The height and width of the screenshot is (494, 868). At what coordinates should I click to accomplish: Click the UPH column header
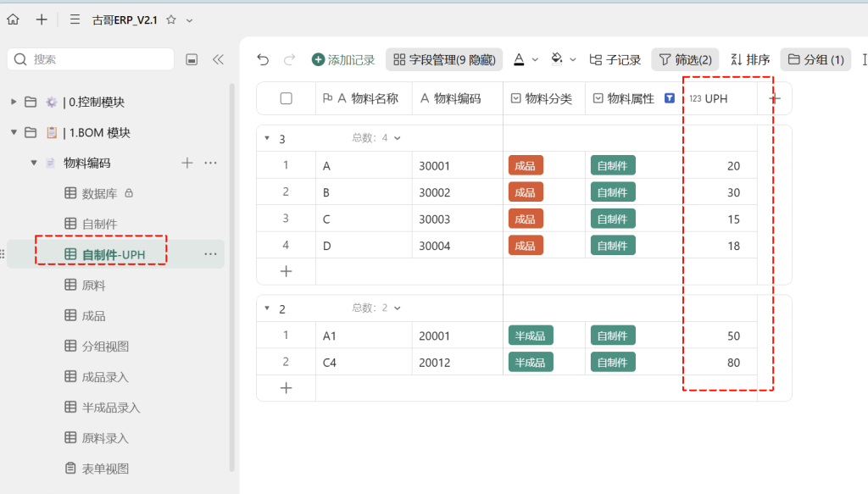[720, 98]
